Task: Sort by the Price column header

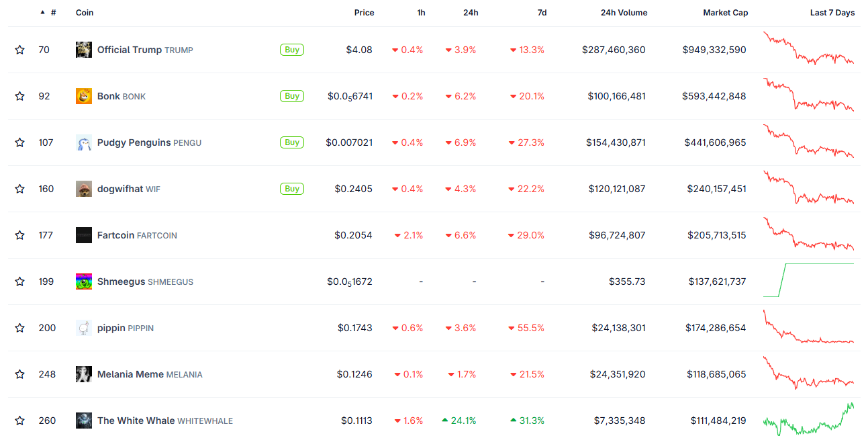Action: [x=364, y=13]
